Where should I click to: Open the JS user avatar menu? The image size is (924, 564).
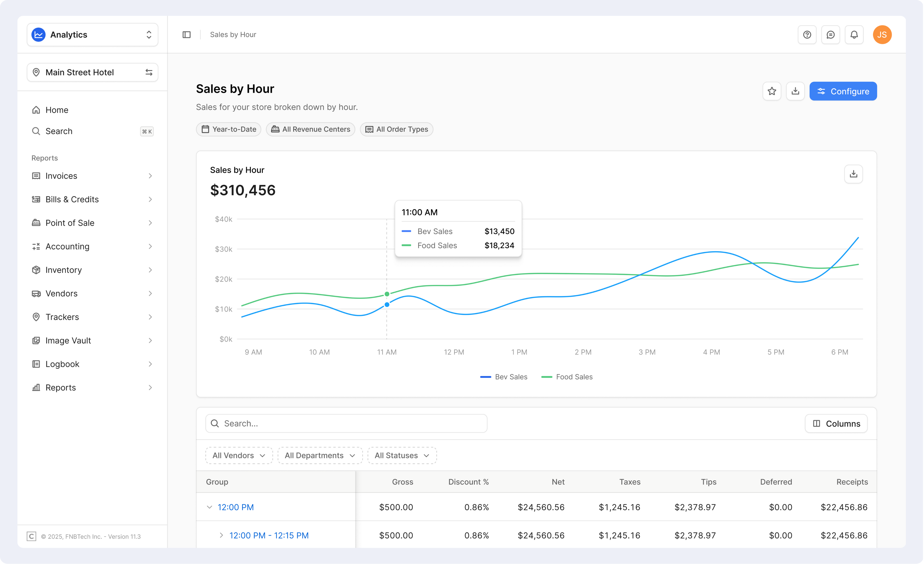point(882,34)
